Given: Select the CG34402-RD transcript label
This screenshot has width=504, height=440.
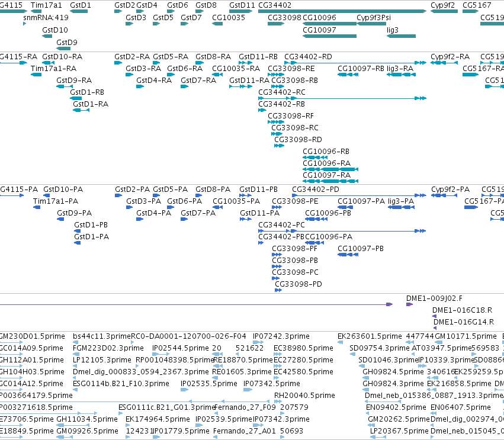Looking at the screenshot, I should [308, 57].
